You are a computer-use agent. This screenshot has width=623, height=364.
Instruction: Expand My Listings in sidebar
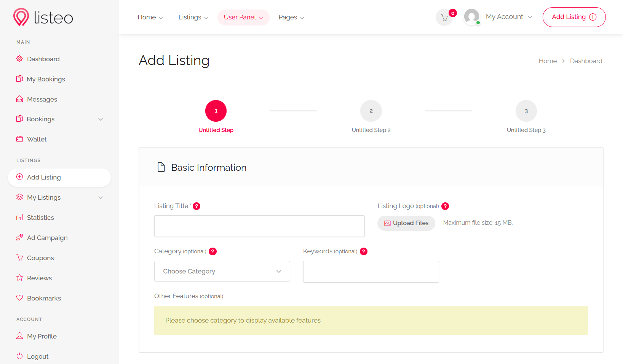[101, 197]
